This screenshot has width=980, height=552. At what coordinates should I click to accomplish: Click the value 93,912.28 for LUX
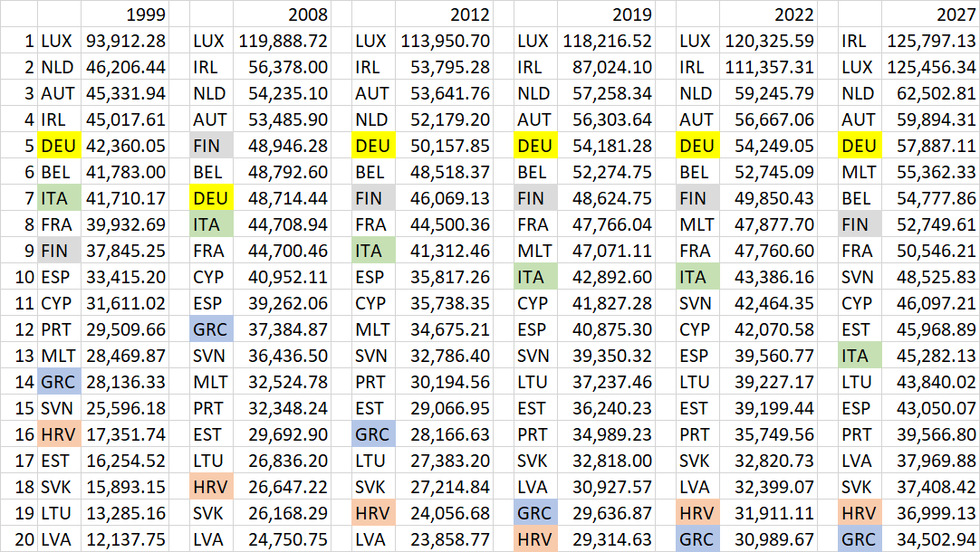click(125, 41)
